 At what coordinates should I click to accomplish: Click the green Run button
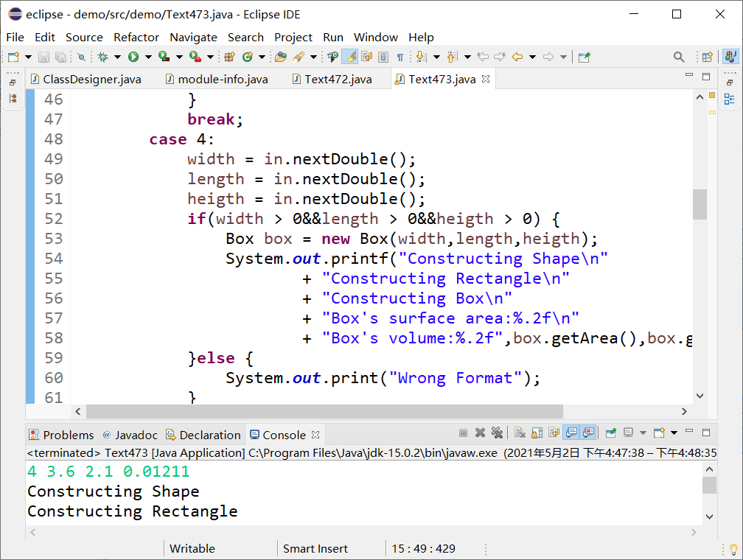click(133, 57)
